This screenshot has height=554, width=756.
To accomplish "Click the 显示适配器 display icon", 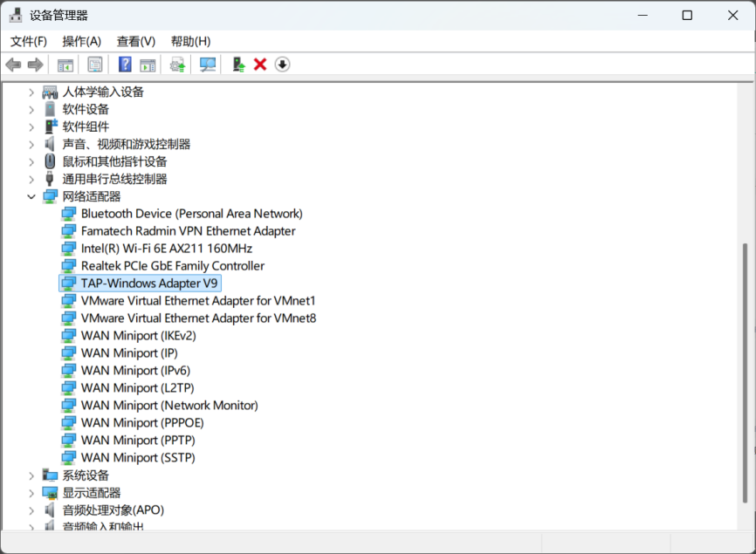I will point(50,493).
